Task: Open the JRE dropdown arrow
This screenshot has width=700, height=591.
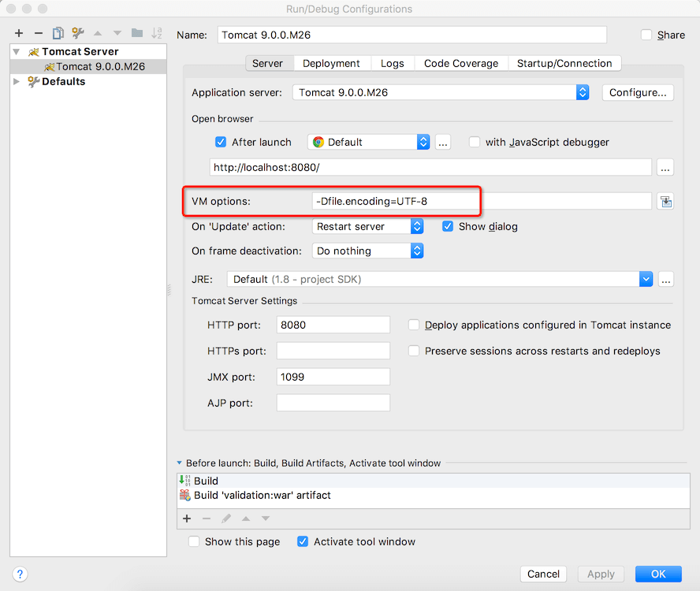Action: pyautogui.click(x=646, y=280)
